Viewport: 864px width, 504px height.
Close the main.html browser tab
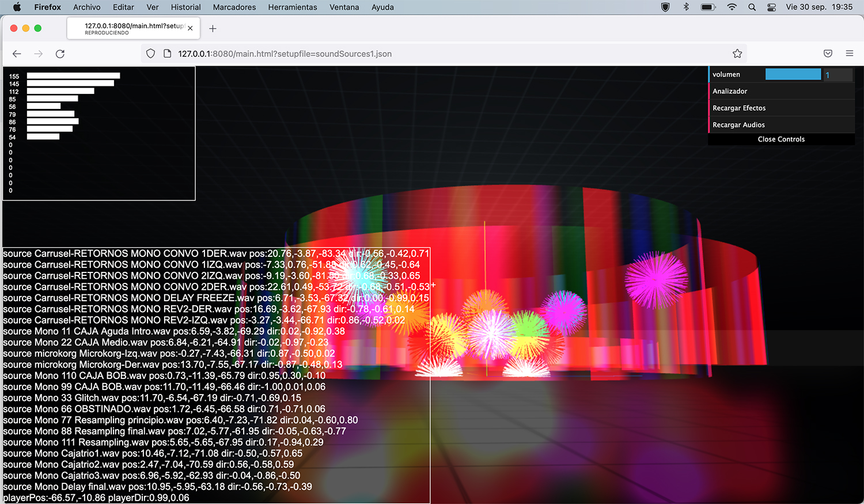[190, 28]
